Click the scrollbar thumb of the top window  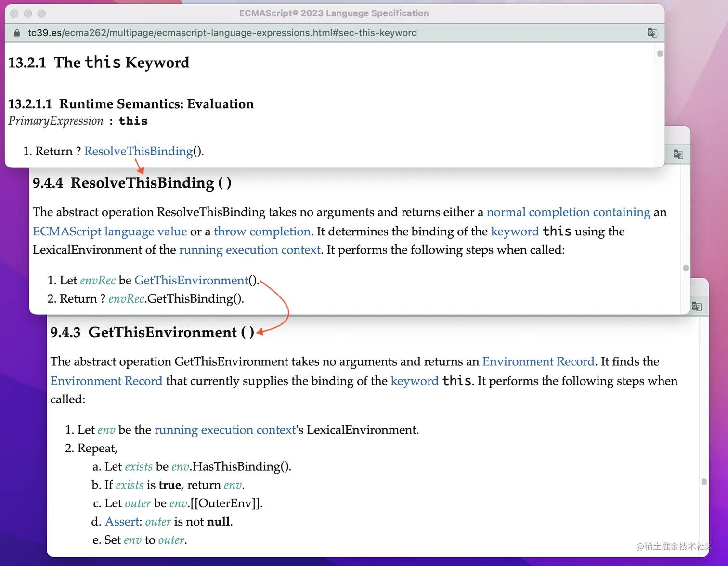click(x=660, y=53)
